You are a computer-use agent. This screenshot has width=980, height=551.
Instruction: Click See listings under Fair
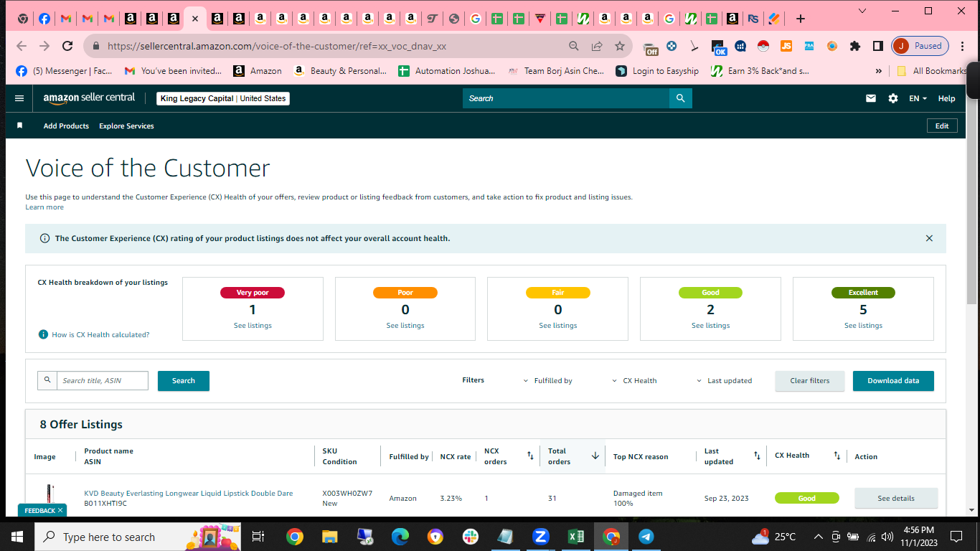558,326
